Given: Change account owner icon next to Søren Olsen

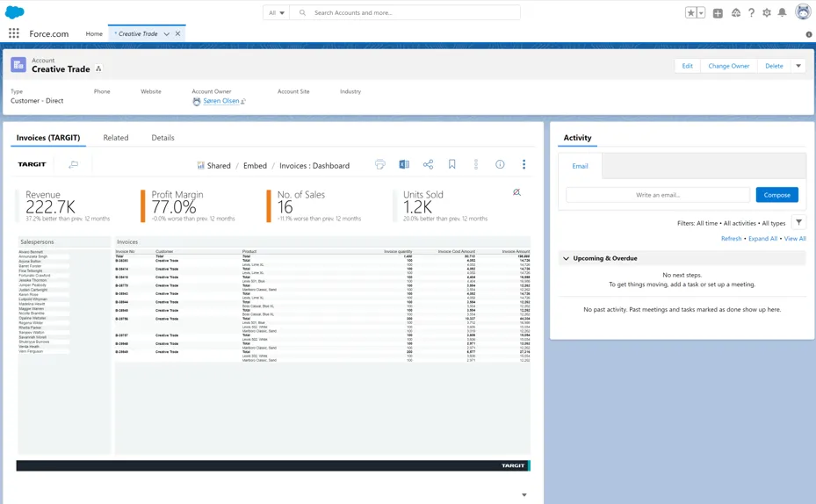Looking at the screenshot, I should [x=243, y=102].
